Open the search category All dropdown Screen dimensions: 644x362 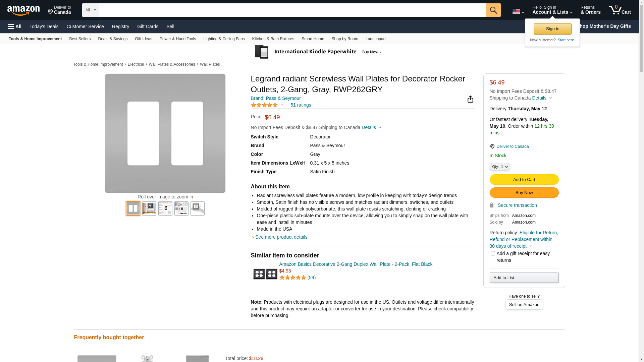(x=90, y=10)
